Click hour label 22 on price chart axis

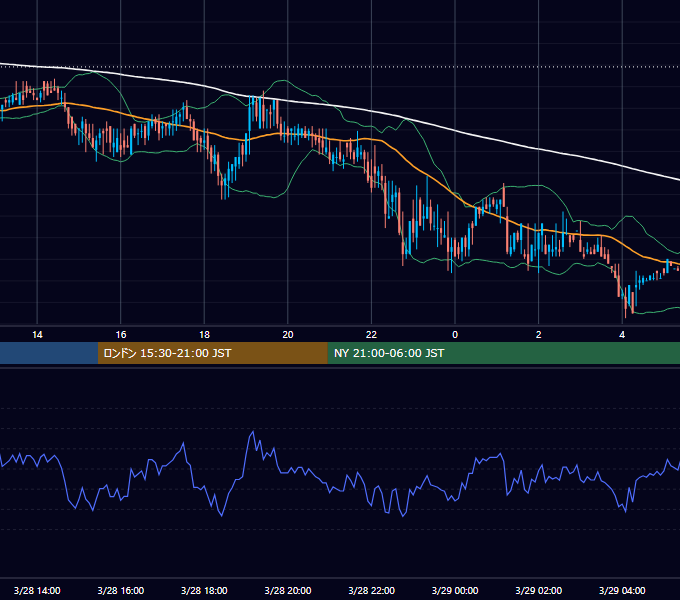coord(372,335)
